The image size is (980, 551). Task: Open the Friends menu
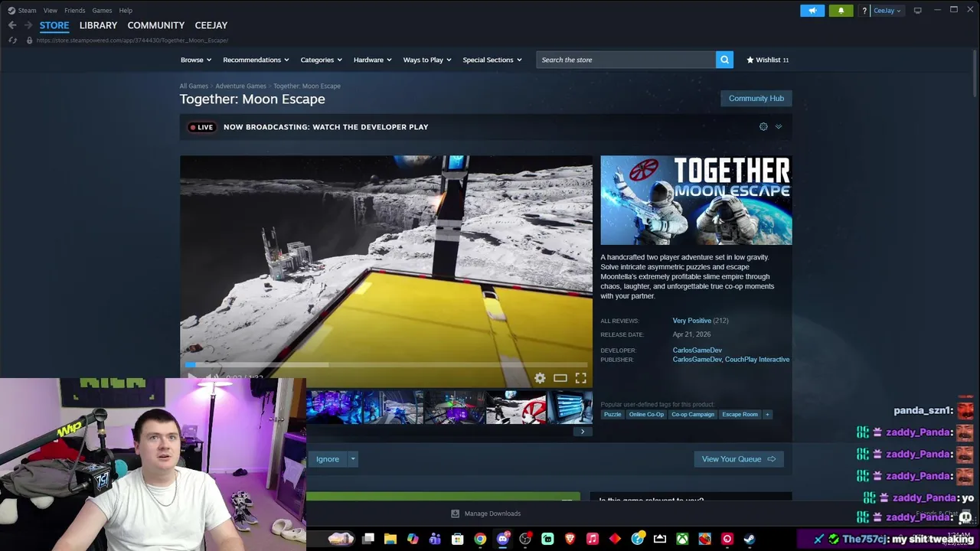point(75,11)
